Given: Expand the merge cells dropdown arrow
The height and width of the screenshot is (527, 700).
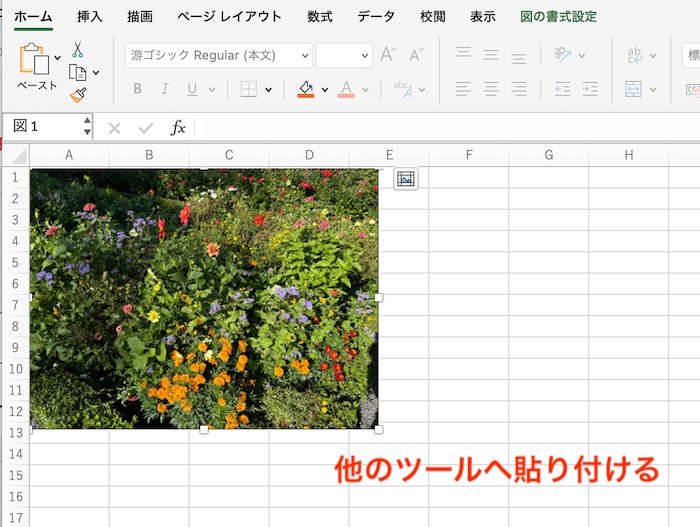Looking at the screenshot, I should [x=653, y=90].
